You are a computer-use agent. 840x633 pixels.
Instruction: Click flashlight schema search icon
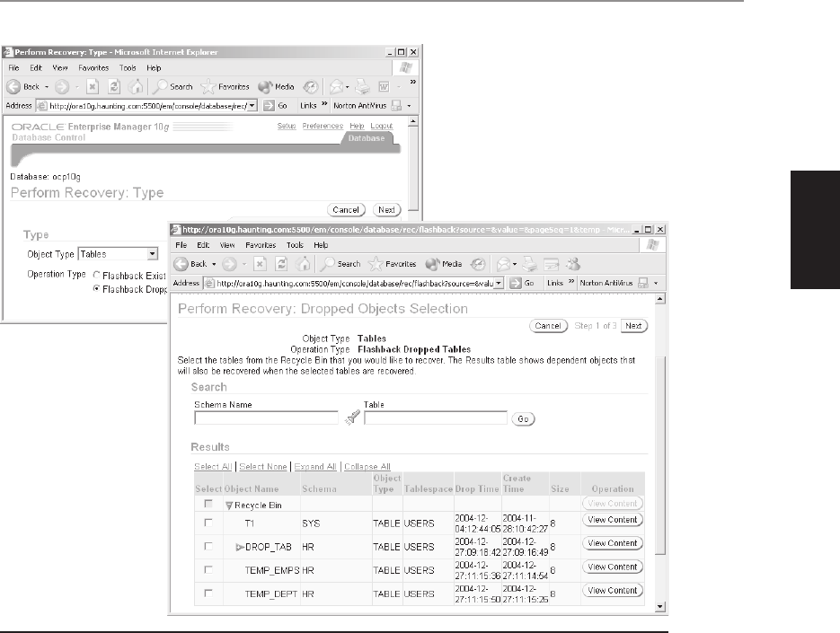(352, 418)
